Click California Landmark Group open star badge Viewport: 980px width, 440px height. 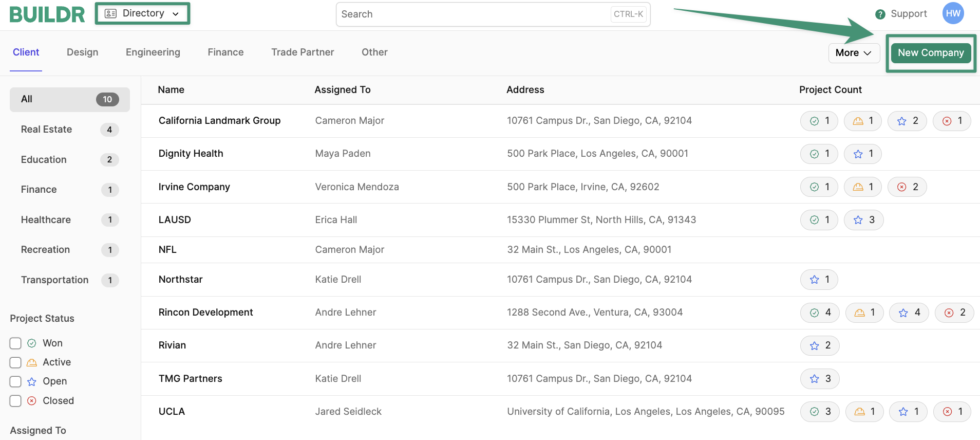[907, 121]
